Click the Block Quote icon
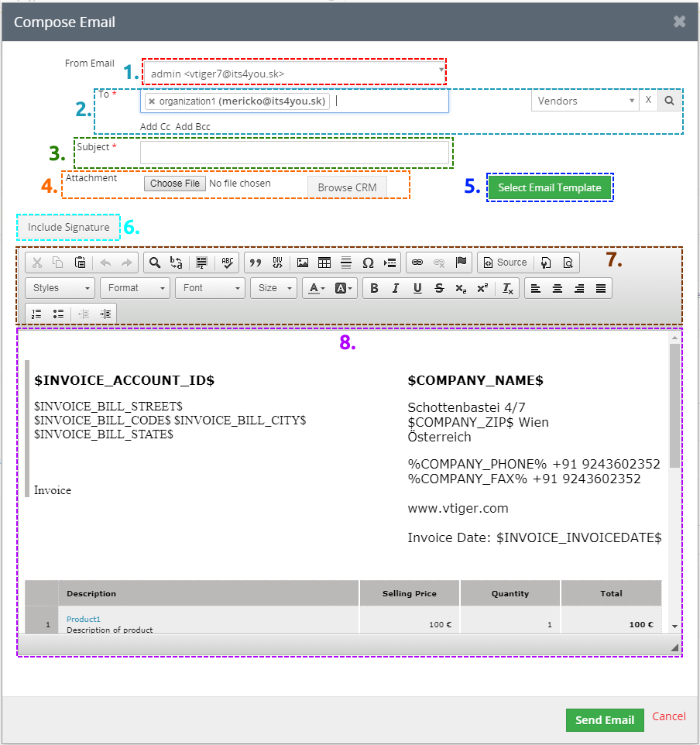 pos(256,263)
